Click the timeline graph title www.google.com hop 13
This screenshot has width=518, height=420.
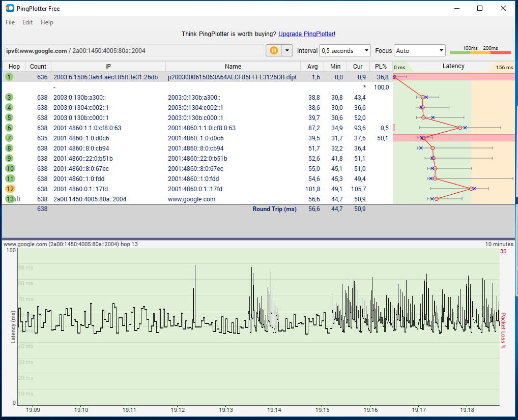pos(71,244)
